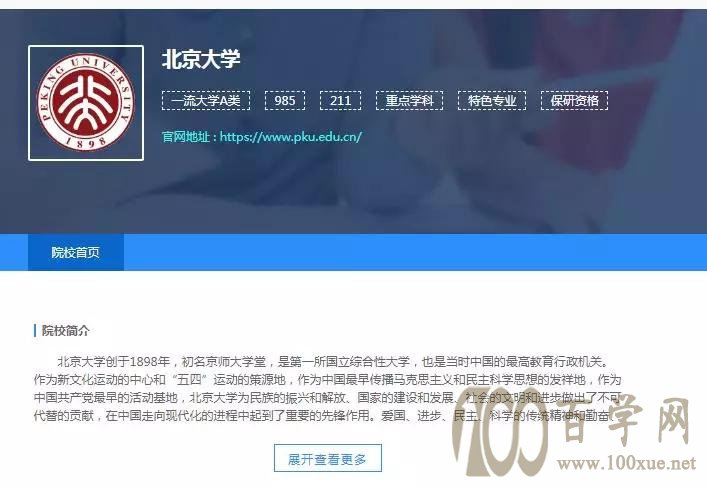Click the 官网地址 label text

(x=186, y=137)
